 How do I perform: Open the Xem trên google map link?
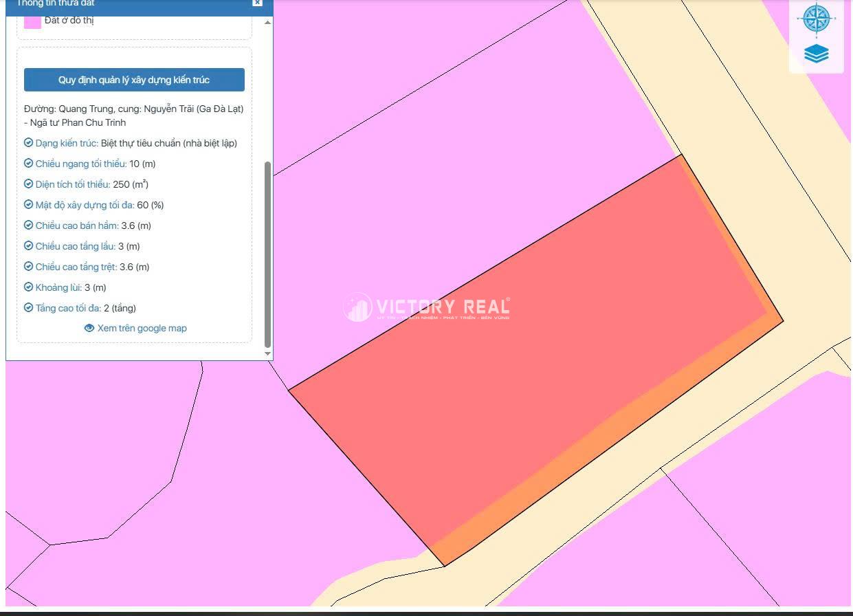click(142, 329)
